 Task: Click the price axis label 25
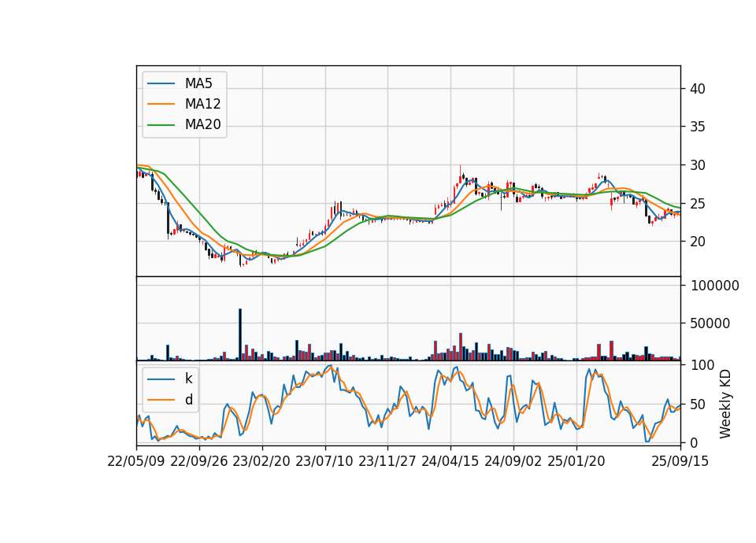698,203
